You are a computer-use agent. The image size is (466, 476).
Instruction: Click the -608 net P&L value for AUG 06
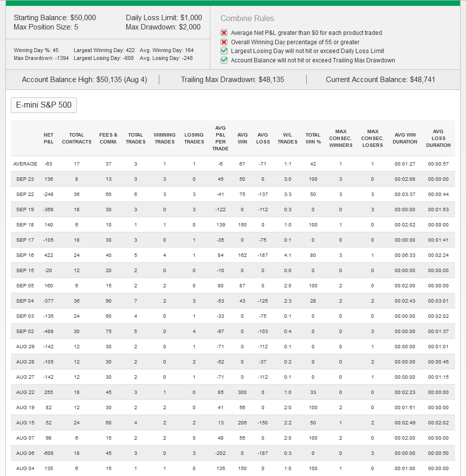(48, 453)
